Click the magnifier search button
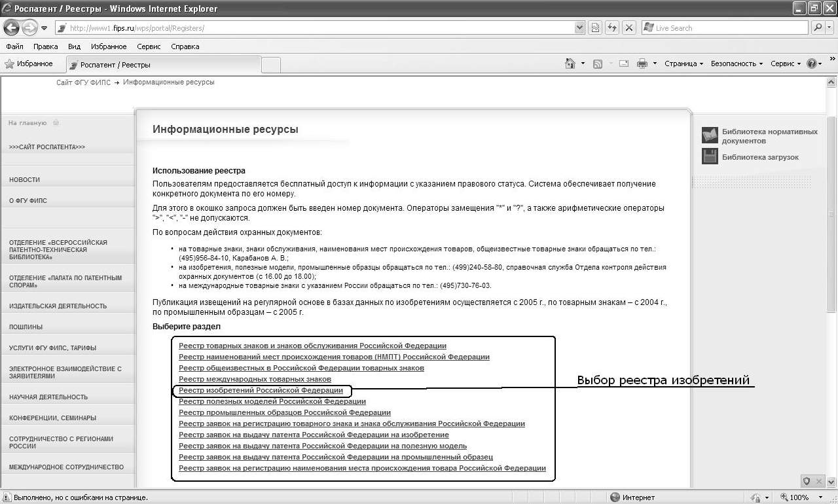This screenshot has height=504, width=838. (817, 27)
